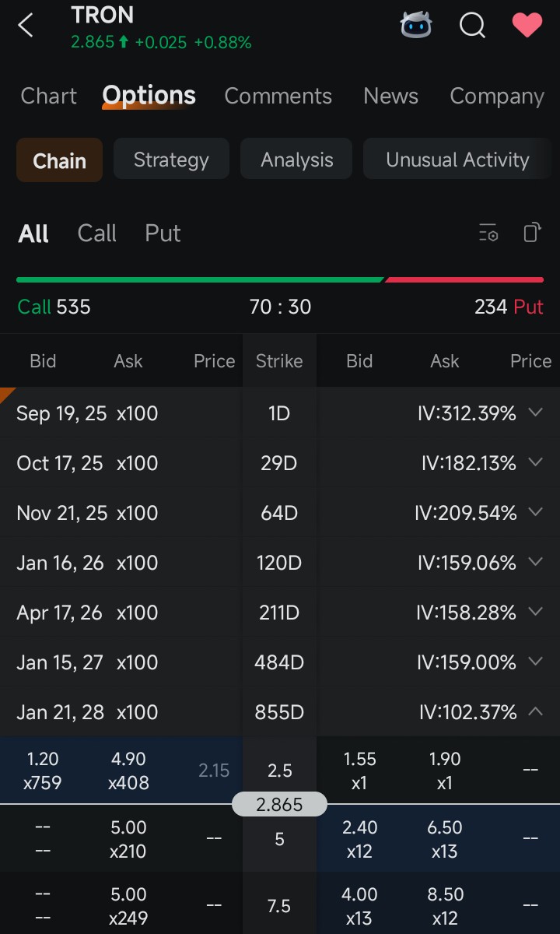Tap the search magnifier icon
This screenshot has width=560, height=934.
[472, 26]
